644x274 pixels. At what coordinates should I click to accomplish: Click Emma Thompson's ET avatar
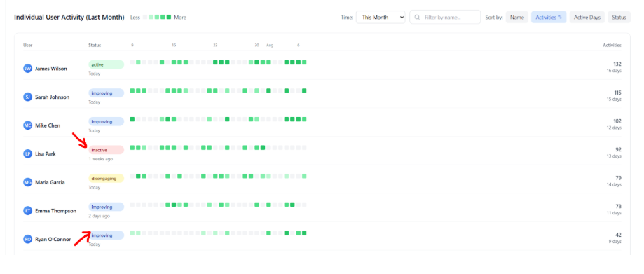pos(27,211)
